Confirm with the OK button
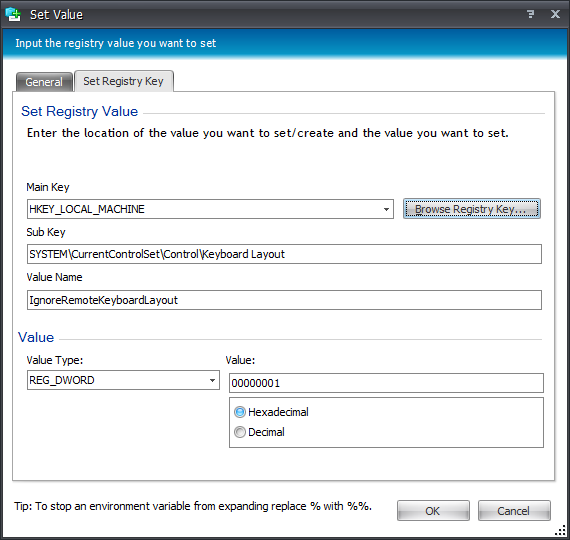This screenshot has width=570, height=540. point(433,511)
